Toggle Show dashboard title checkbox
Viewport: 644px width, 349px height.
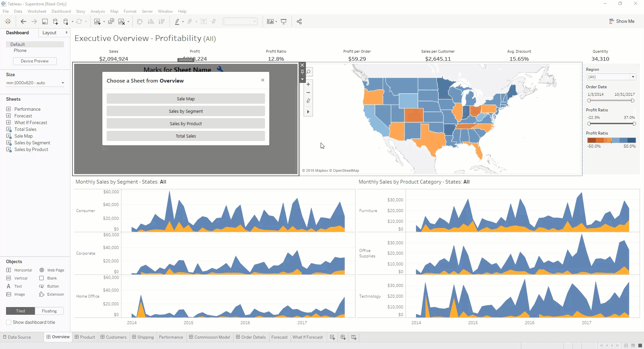point(8,322)
